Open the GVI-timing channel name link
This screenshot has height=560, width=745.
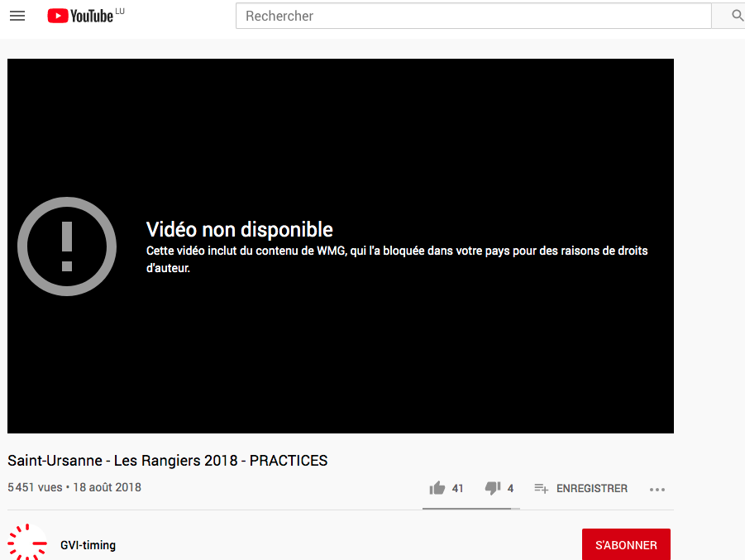pyautogui.click(x=88, y=545)
